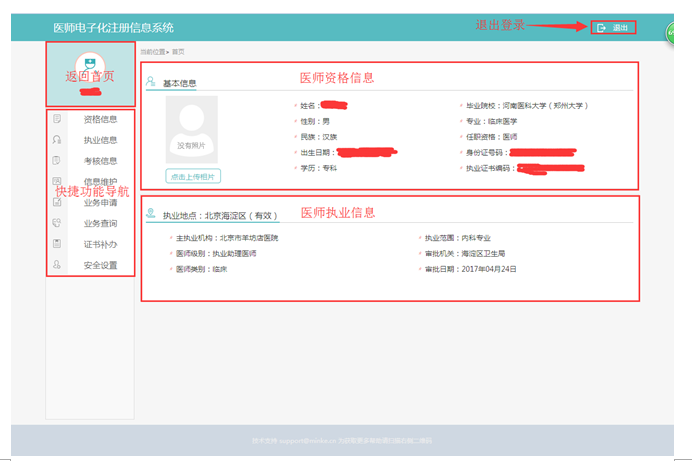This screenshot has width=692, height=461.
Task: Click the 执业信息 stethoscope icon
Action: coord(58,140)
